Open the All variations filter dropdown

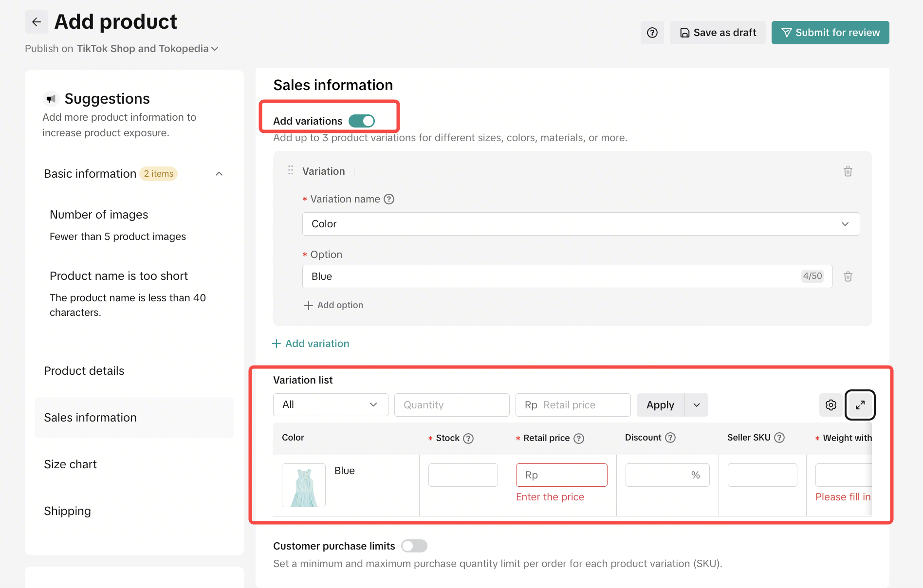(x=330, y=405)
